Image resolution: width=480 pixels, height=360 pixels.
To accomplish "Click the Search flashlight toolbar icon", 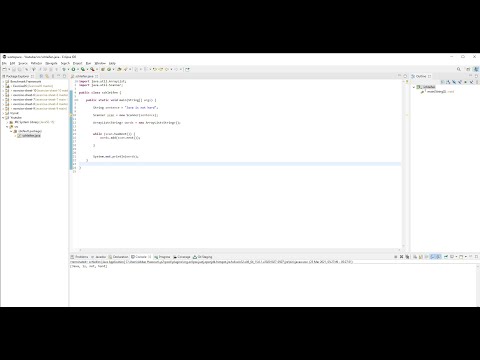I will [126, 69].
